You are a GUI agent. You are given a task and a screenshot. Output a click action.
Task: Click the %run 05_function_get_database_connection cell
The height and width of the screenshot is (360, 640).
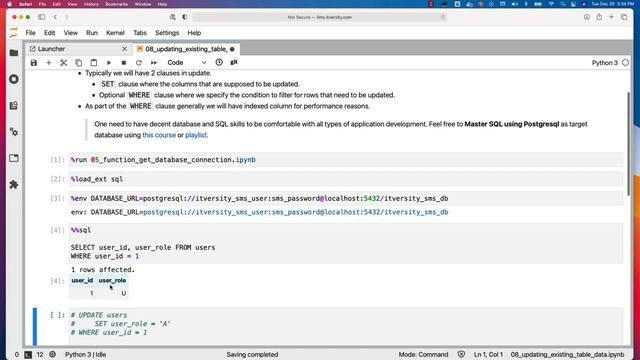tap(346, 160)
